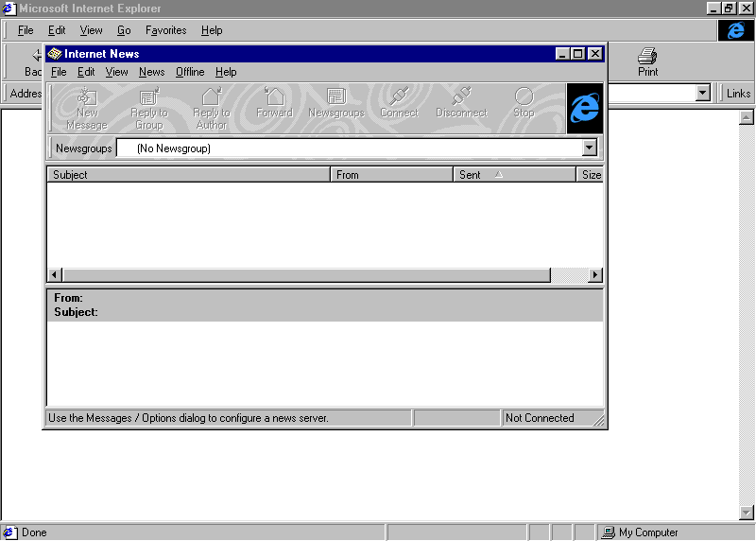Open News menu

pyautogui.click(x=152, y=72)
